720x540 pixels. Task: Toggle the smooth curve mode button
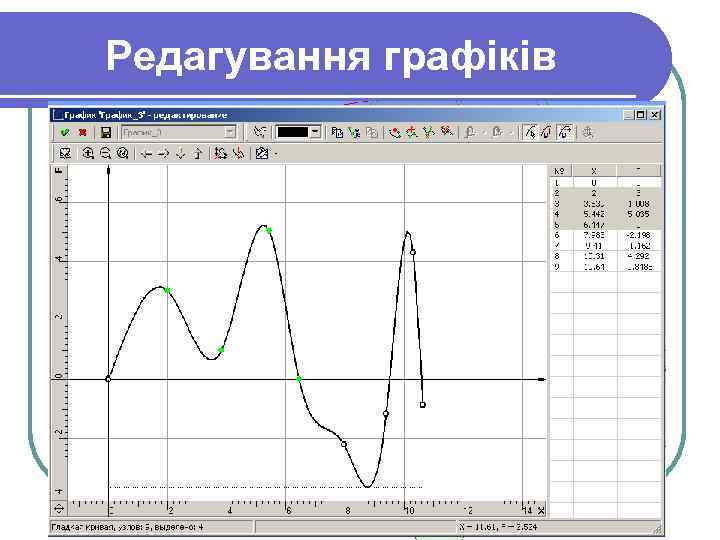coord(564,132)
